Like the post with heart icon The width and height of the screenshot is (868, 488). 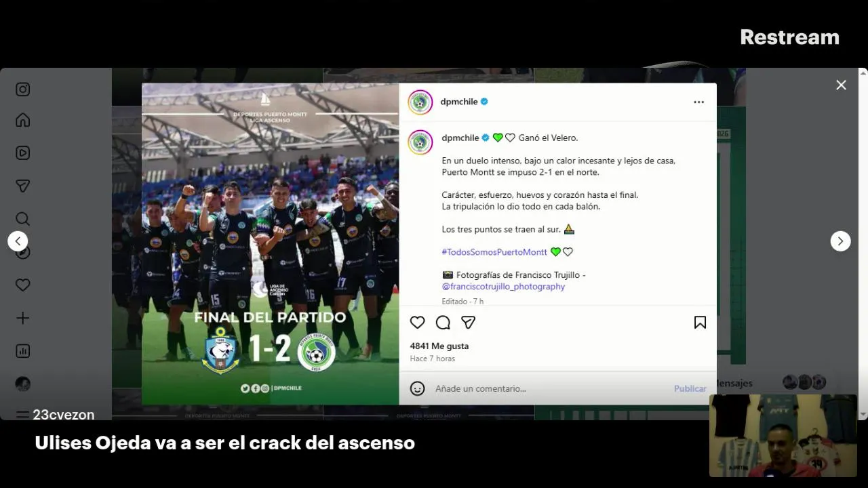pos(418,323)
